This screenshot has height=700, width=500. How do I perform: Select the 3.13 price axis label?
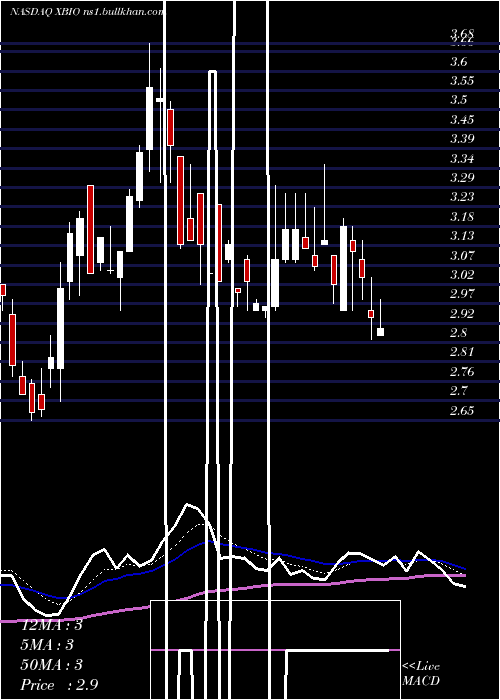tap(462, 236)
